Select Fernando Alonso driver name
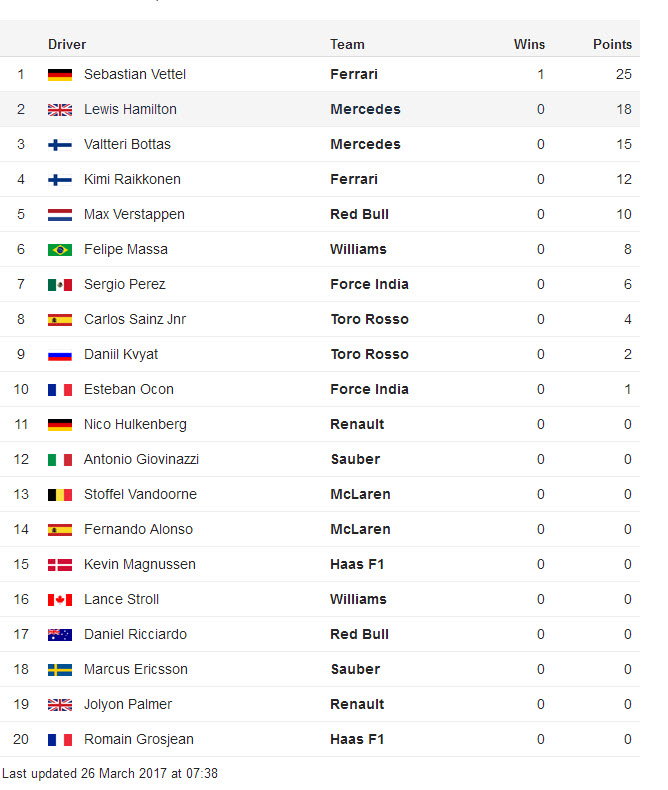Screen dimensions: 668x790 pyautogui.click(x=139, y=530)
